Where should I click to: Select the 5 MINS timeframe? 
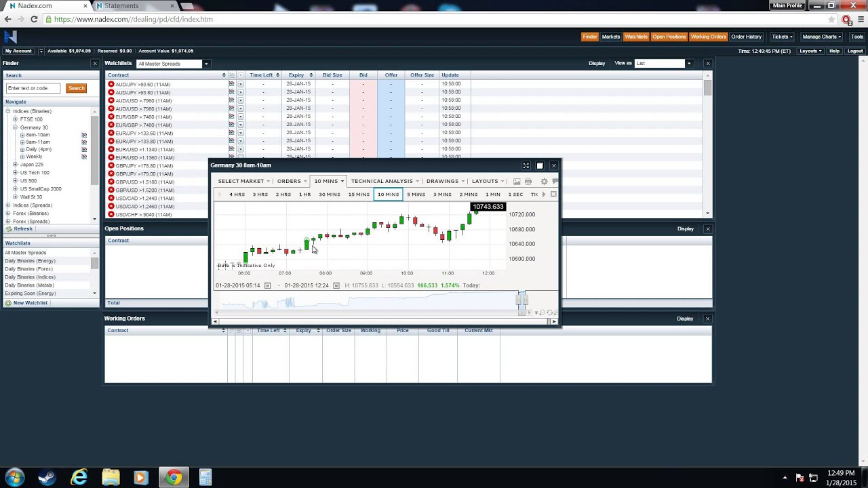pos(416,195)
